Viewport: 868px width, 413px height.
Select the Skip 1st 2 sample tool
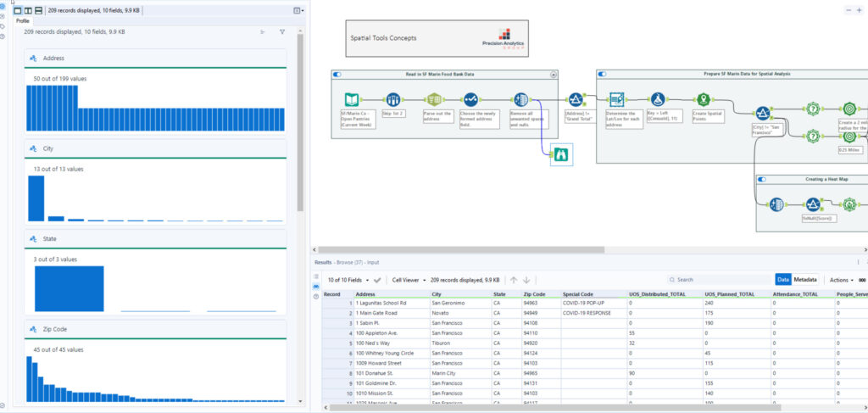coord(392,100)
